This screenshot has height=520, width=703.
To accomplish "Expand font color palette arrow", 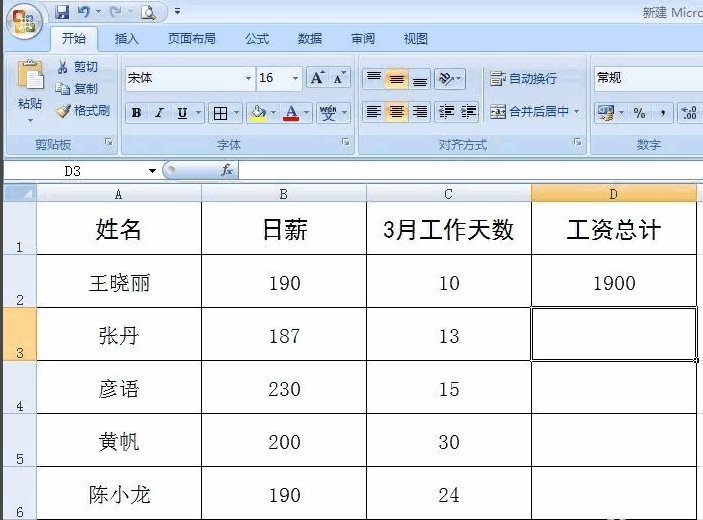I will pos(307,113).
